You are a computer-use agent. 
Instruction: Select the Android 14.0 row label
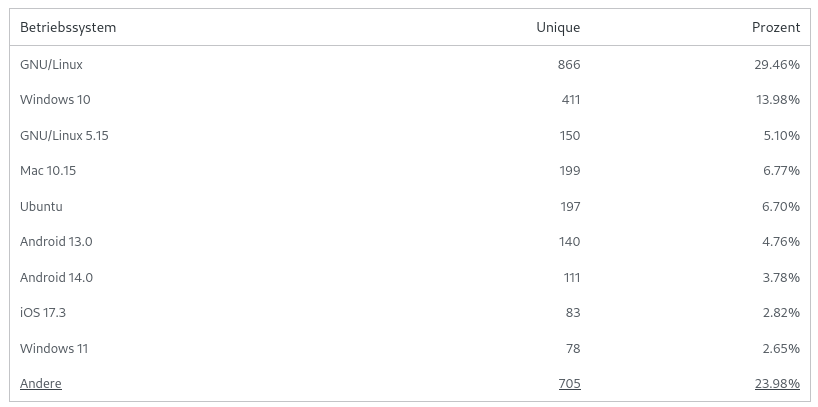tap(56, 277)
